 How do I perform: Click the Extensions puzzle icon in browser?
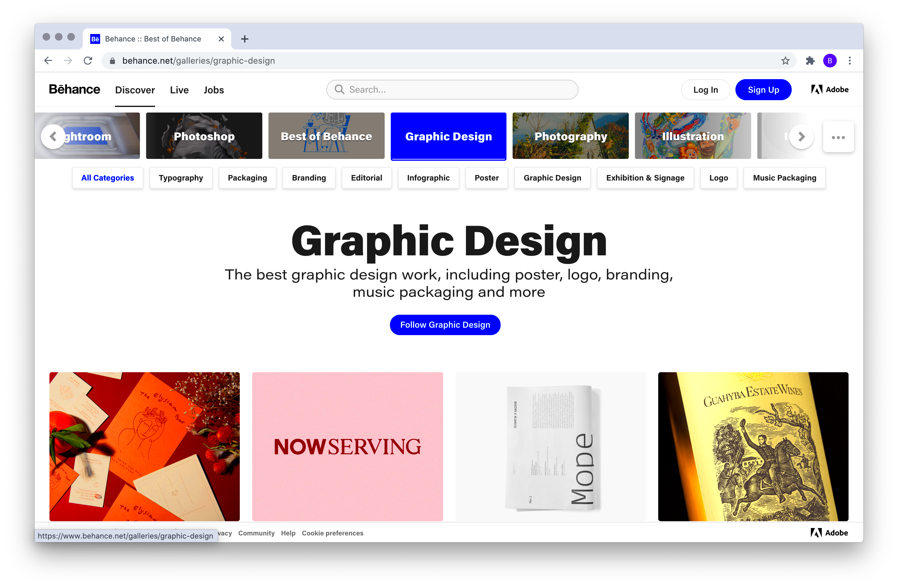809,60
